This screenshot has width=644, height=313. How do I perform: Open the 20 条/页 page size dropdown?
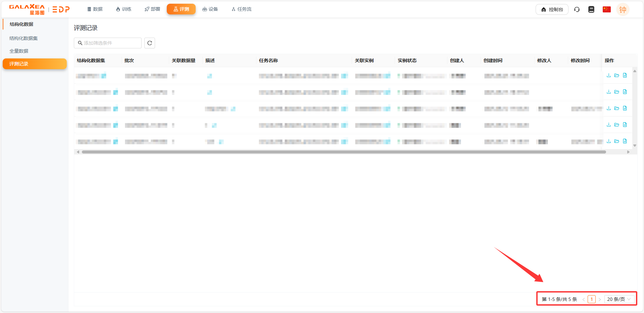619,299
